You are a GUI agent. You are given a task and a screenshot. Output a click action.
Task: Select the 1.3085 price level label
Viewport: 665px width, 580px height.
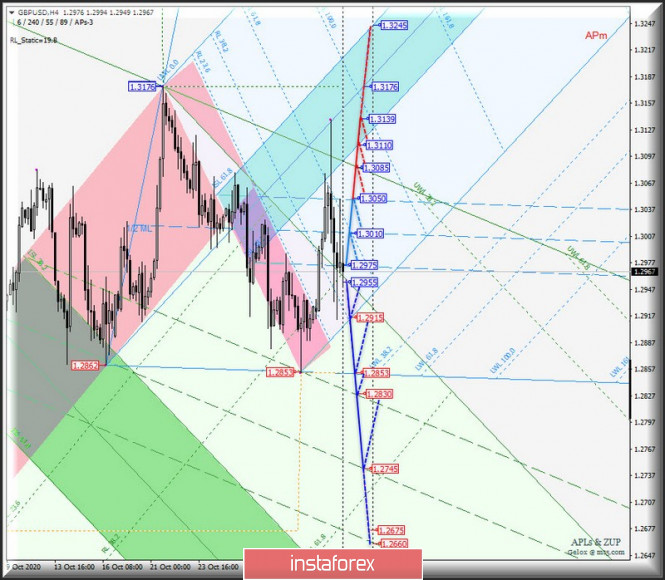pos(376,168)
